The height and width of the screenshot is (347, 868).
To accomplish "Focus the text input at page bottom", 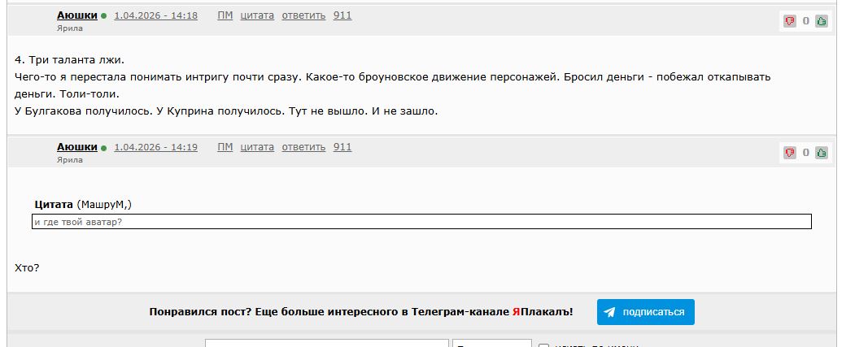I will coord(326,343).
